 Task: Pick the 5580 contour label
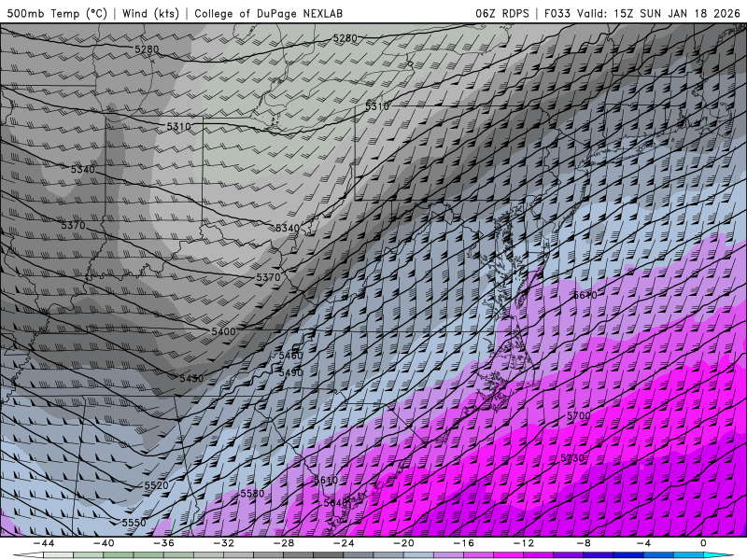[252, 494]
